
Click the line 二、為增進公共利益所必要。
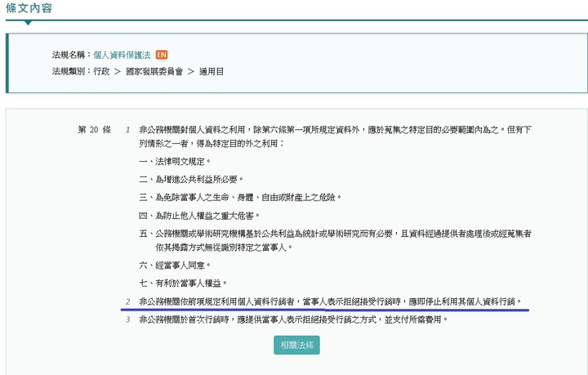pos(191,179)
